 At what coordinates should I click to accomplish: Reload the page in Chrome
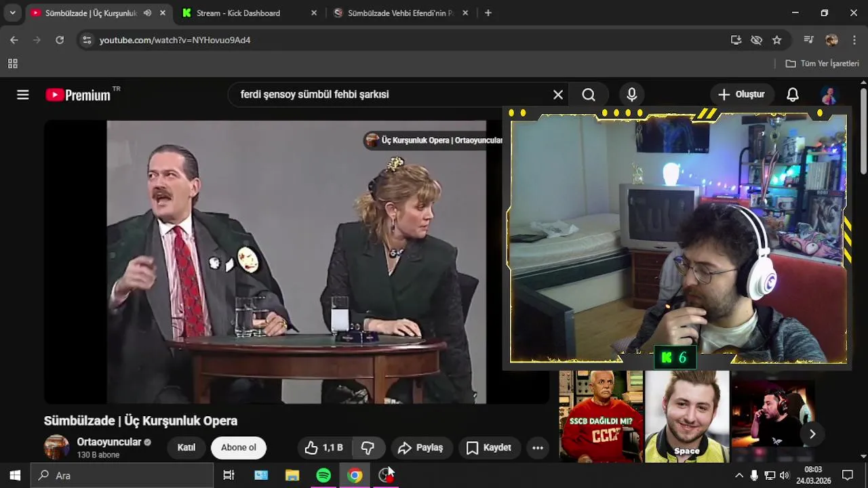pos(60,40)
